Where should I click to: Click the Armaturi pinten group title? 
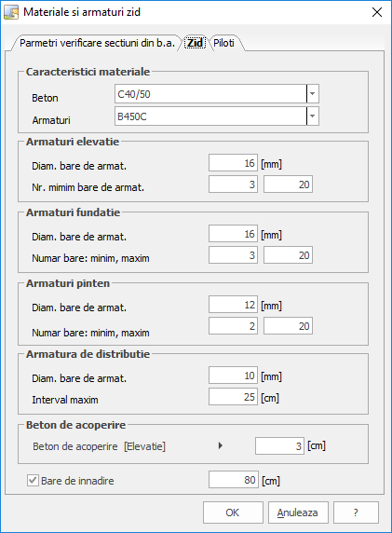(x=68, y=283)
